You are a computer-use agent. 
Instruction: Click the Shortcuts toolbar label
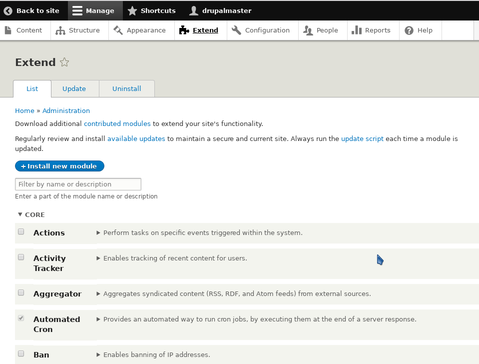(x=158, y=11)
